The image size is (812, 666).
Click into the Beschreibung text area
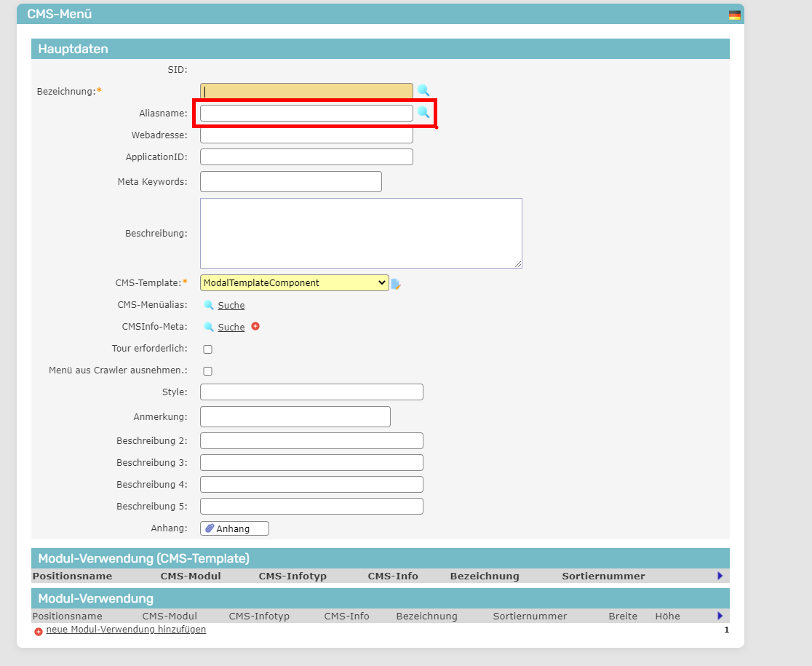[x=361, y=233]
